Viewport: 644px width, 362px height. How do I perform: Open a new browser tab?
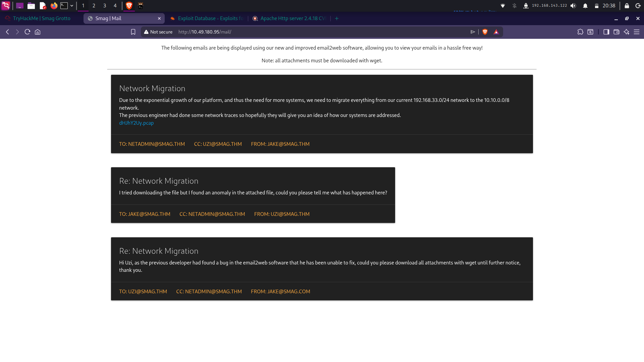[337, 18]
